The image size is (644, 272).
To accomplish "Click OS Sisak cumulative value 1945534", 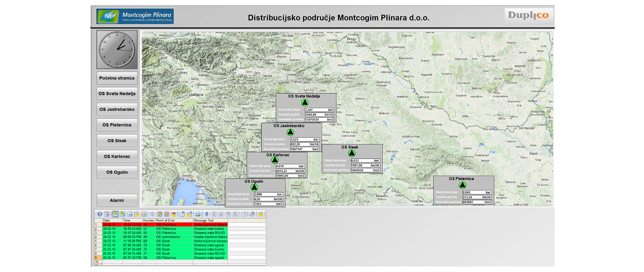I will (x=365, y=170).
